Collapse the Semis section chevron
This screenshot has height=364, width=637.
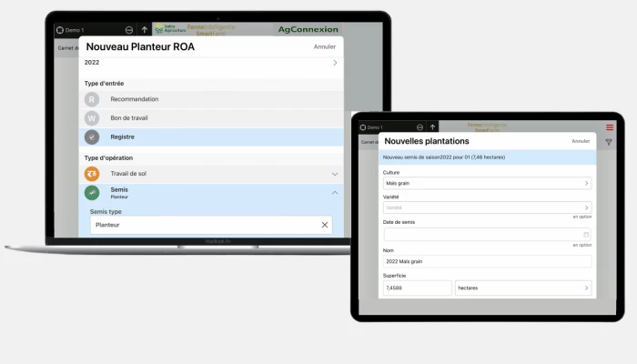click(335, 193)
